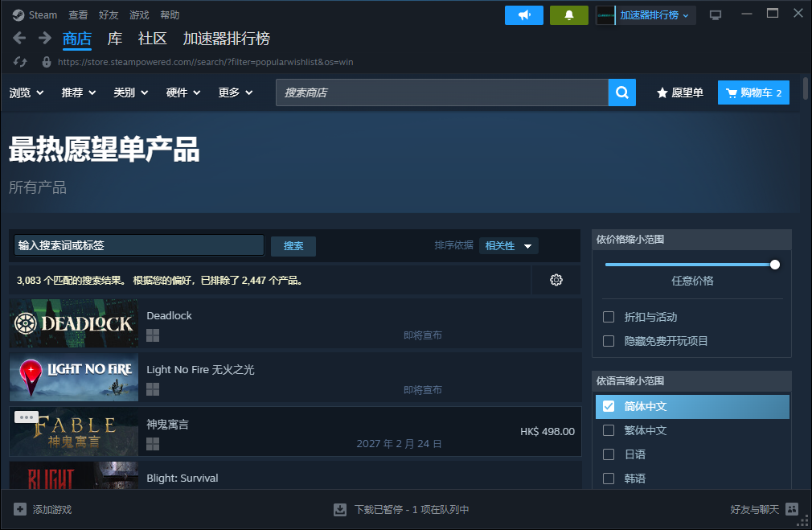812x530 pixels.
Task: Click the plus icon for 添加游戏
Action: click(x=19, y=509)
